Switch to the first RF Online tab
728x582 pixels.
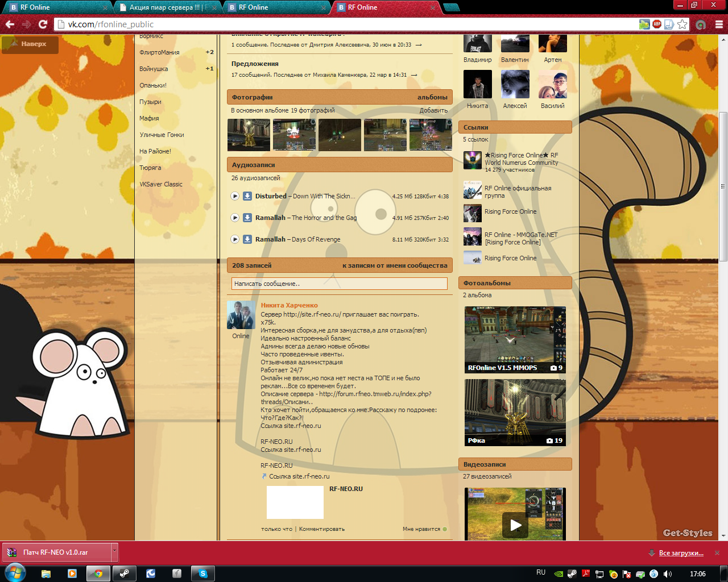59,7
